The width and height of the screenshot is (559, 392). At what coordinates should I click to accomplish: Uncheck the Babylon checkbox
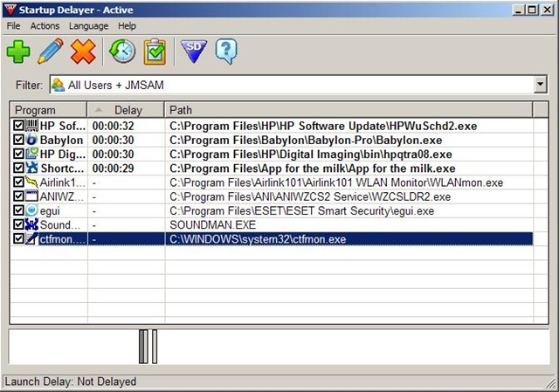pos(18,140)
